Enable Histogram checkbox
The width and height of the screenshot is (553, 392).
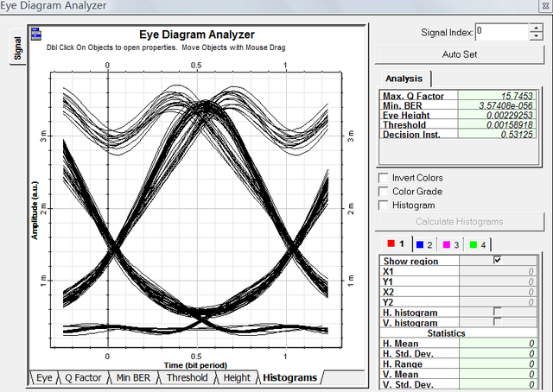[x=383, y=205]
